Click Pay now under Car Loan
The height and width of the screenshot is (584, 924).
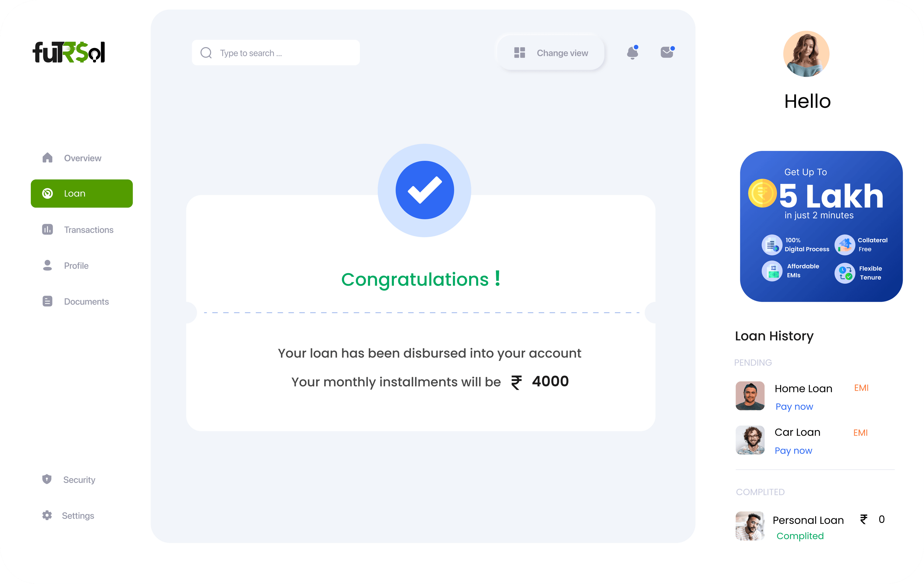click(793, 451)
